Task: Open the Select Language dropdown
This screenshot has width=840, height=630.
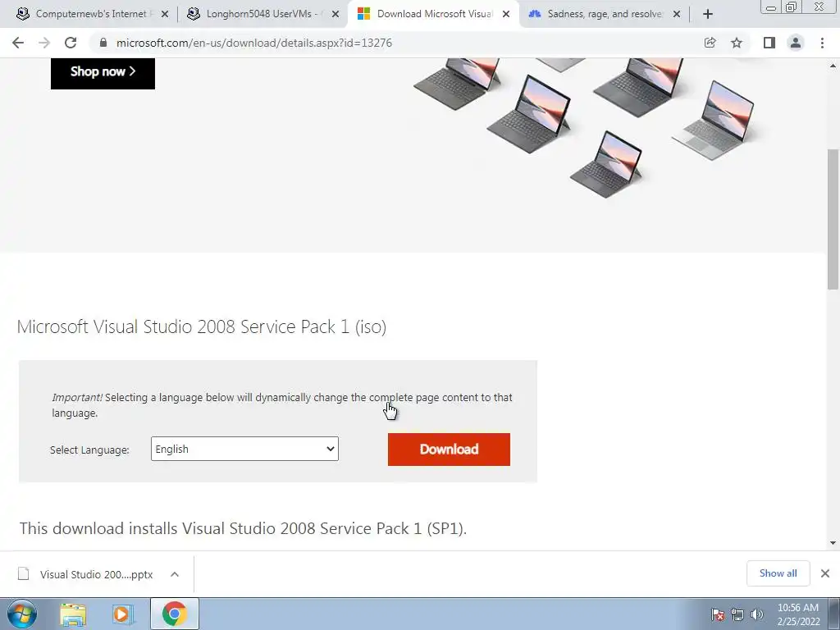Action: point(244,449)
